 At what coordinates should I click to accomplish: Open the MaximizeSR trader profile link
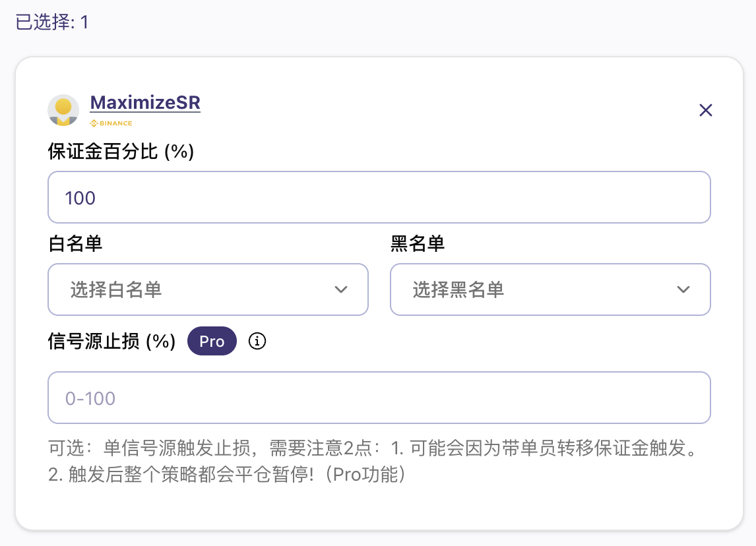point(145,103)
